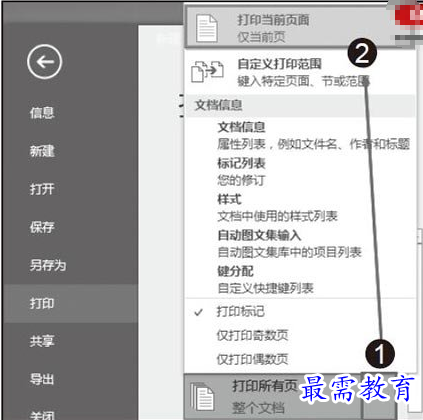Select 自动图文集输入 entry
Viewport: 423px width, 420px height.
pos(289,244)
